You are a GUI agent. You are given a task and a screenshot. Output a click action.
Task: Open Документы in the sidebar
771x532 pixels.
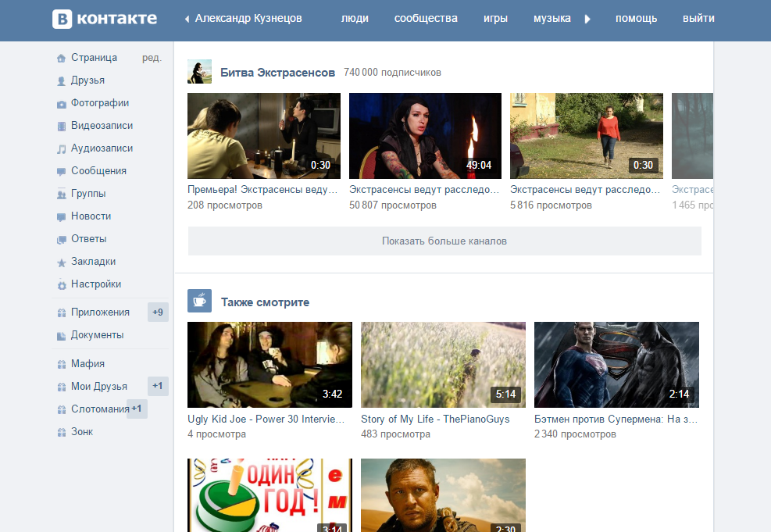coord(98,335)
